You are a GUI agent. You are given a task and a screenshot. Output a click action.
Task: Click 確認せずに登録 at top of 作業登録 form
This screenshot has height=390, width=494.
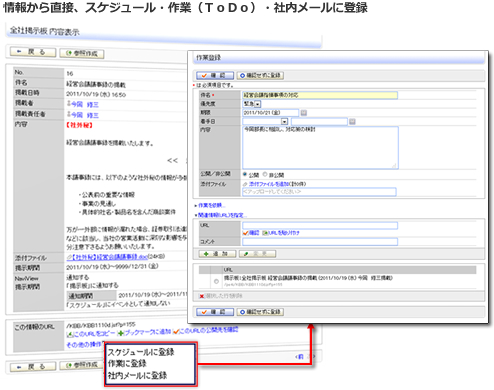[260, 76]
